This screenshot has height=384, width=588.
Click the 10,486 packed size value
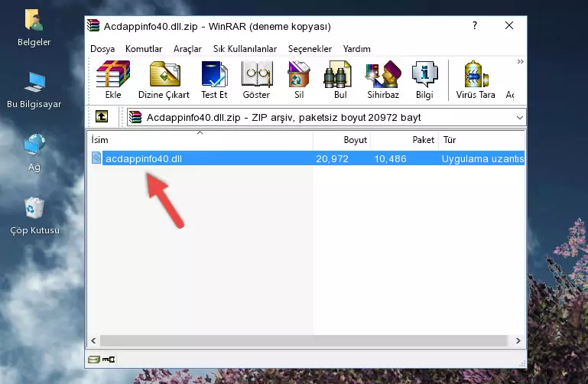390,158
